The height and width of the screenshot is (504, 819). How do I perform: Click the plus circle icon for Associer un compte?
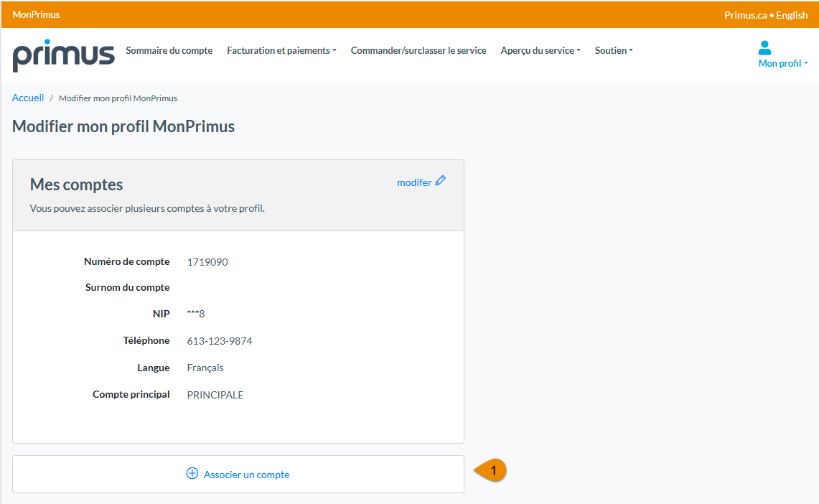click(x=192, y=473)
